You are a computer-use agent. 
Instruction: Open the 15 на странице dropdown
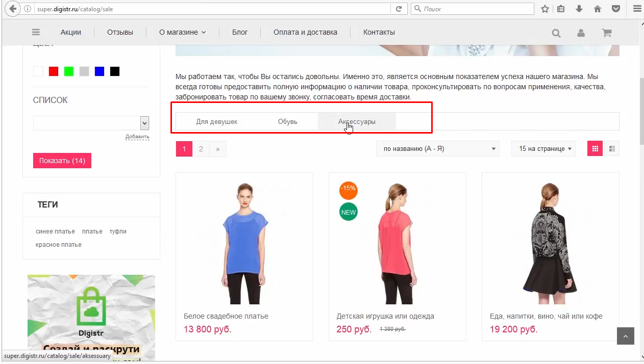point(544,149)
